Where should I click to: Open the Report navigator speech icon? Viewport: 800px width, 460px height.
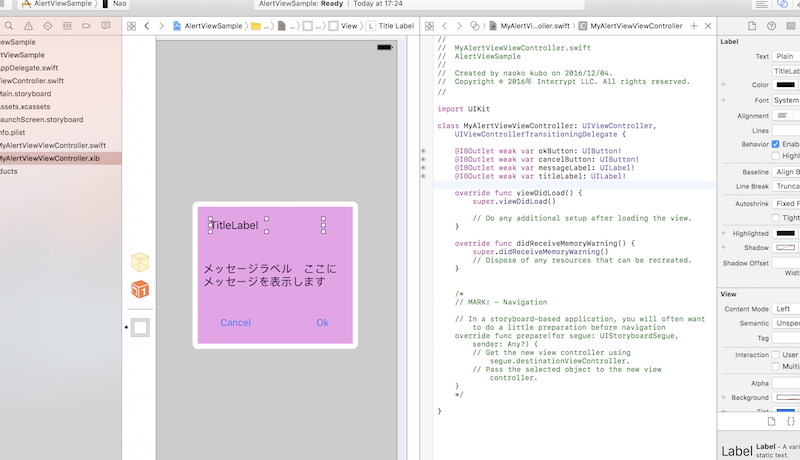pos(106,25)
